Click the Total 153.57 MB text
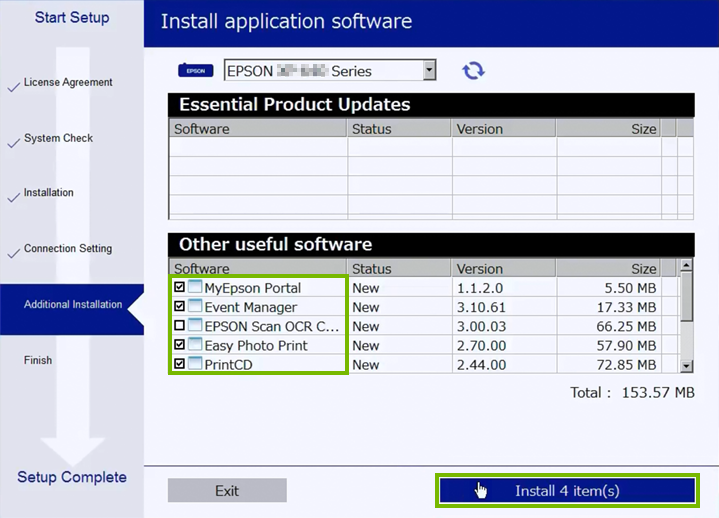This screenshot has height=518, width=719. point(632,392)
